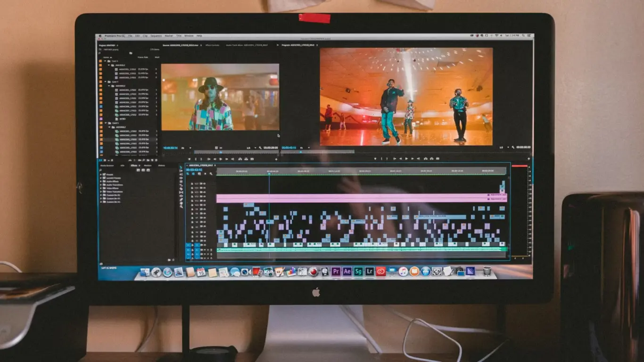Open Finder from the Dock
Screen dimensions: 644x362
145,272
